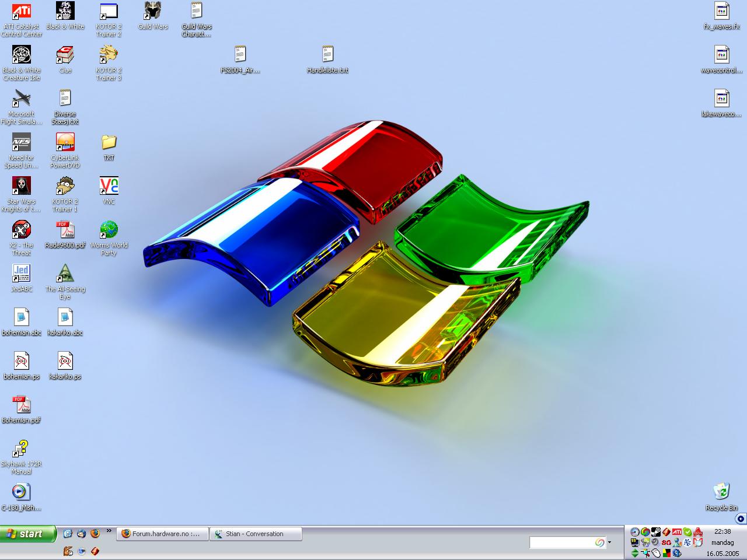This screenshot has height=560, width=747.
Task: Select the Recycle Bin icon
Action: [x=722, y=497]
